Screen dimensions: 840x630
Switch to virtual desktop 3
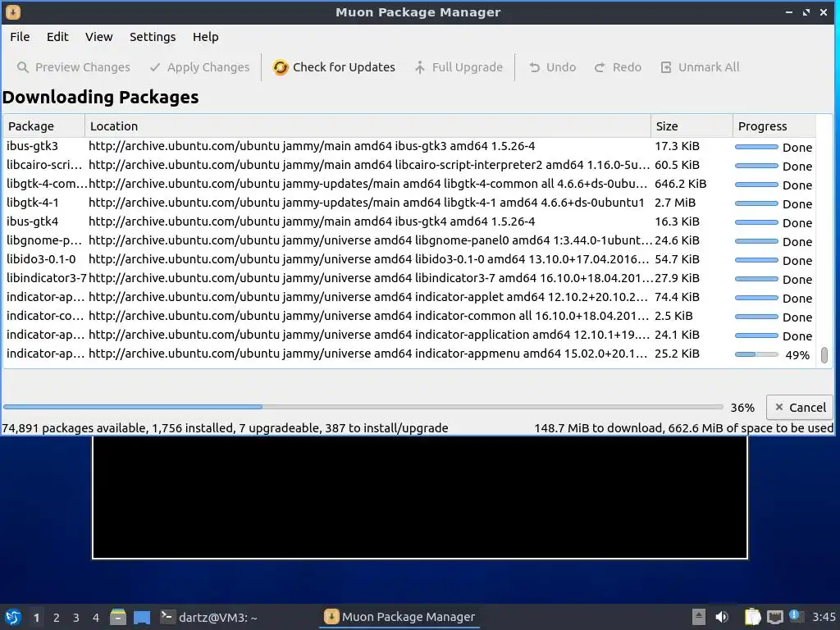click(x=76, y=618)
